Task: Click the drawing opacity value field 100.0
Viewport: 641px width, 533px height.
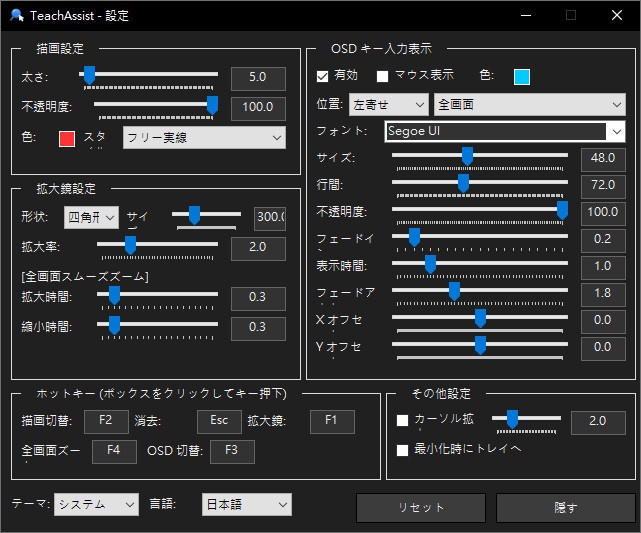Action: [258, 109]
